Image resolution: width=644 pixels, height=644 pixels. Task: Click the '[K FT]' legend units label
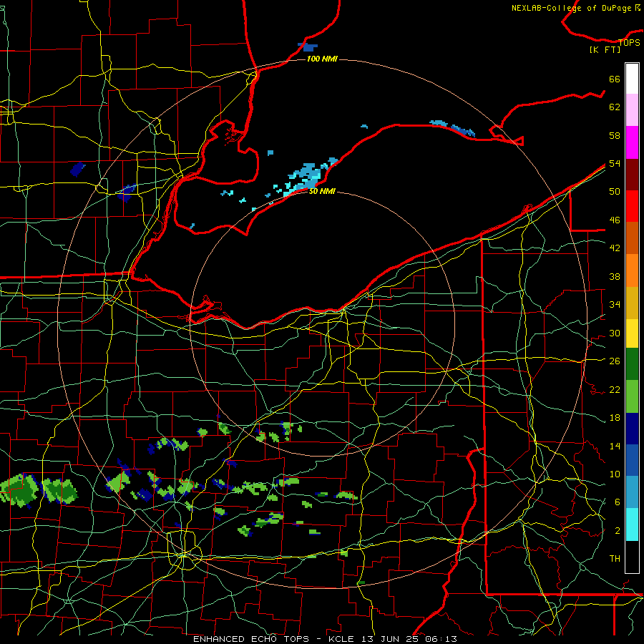605,49
